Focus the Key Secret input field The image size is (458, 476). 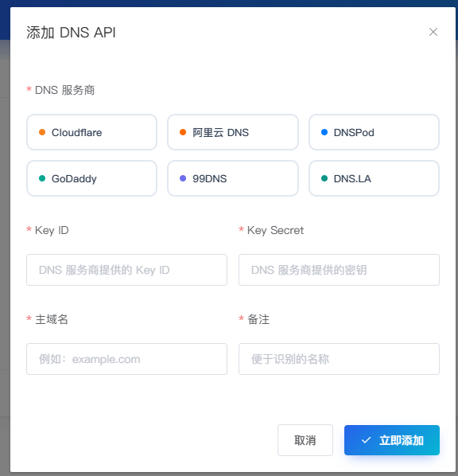[339, 270]
